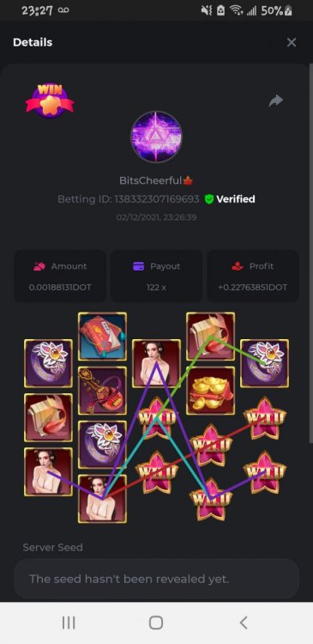Tap the Android back button
Viewport: 313px width, 644px height.
(x=244, y=623)
